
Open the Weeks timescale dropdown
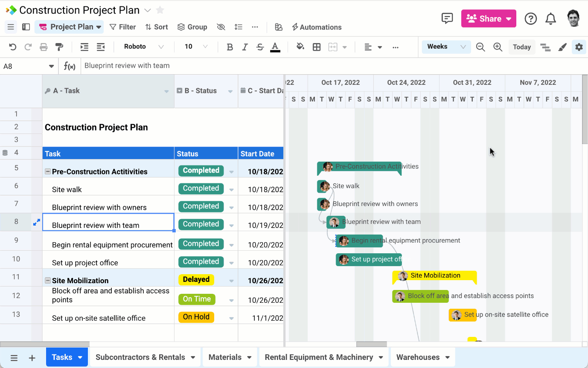[446, 47]
